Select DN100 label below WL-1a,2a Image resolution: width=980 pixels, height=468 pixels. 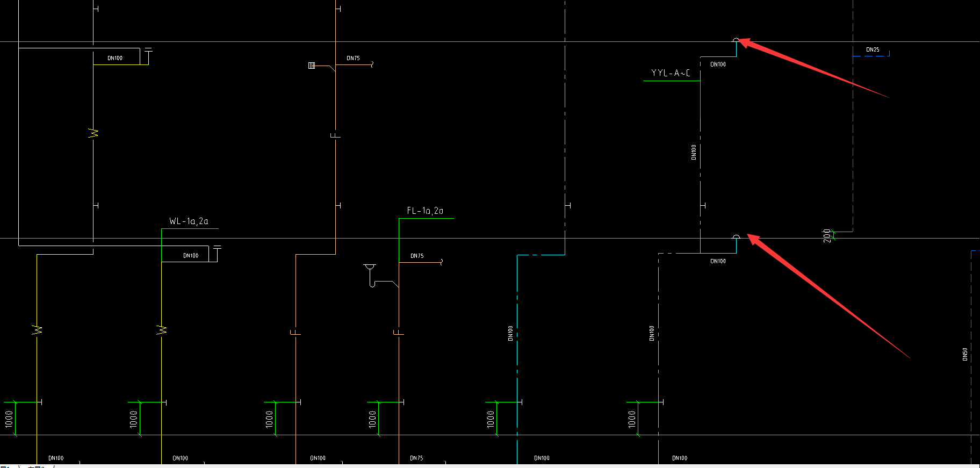point(191,256)
